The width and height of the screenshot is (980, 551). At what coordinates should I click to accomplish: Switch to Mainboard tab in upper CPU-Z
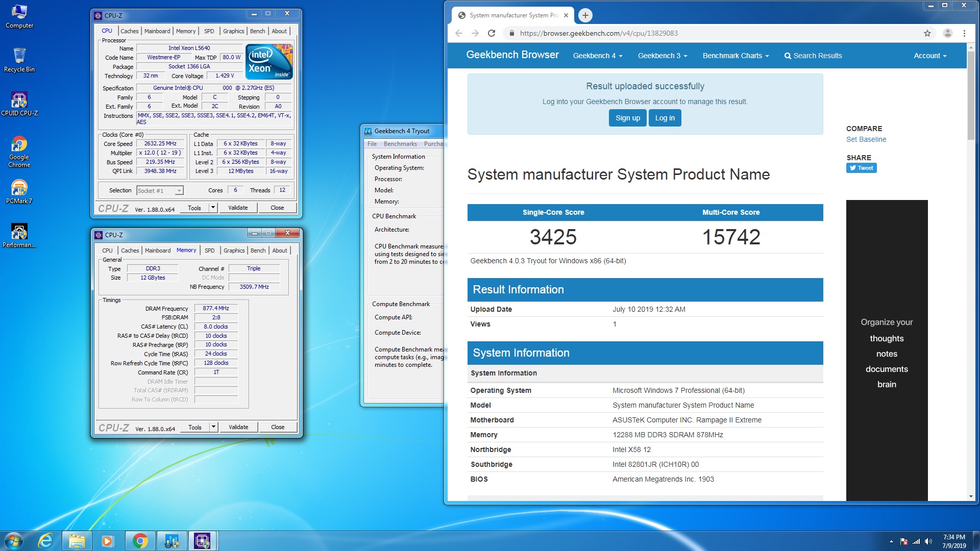coord(157,31)
